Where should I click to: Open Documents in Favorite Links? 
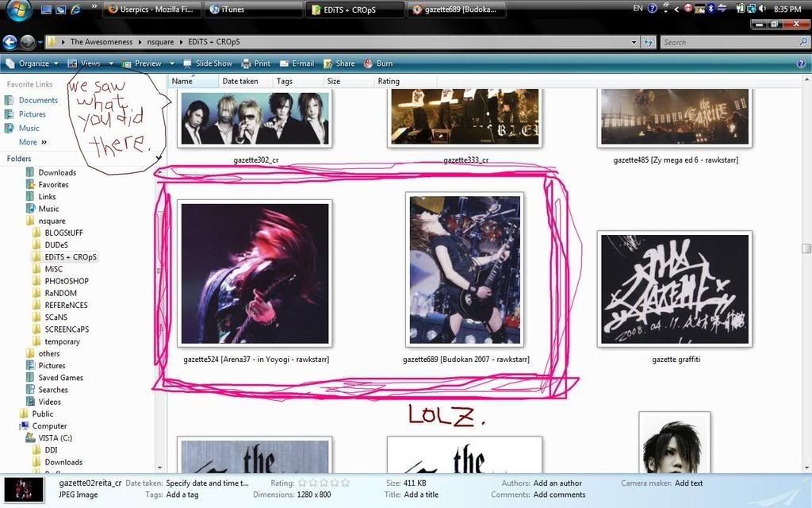(38, 100)
